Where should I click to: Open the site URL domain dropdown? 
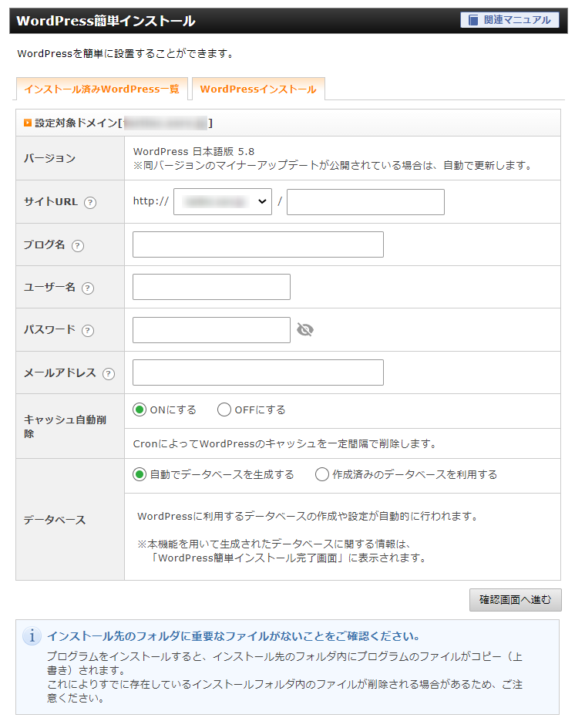(x=223, y=201)
